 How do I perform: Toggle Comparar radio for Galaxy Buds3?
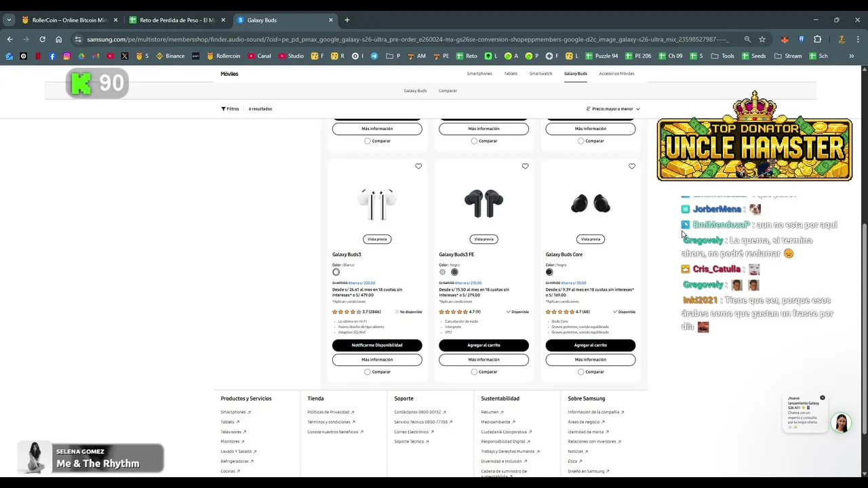click(367, 371)
